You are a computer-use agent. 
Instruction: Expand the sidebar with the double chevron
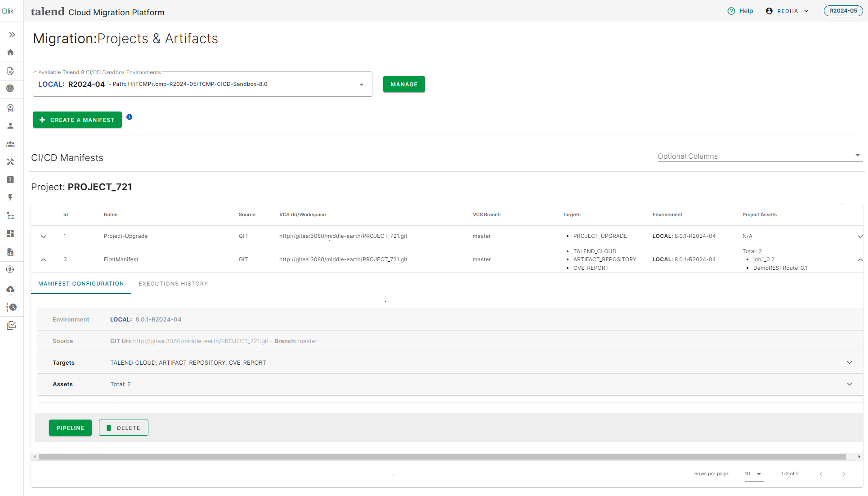point(12,35)
